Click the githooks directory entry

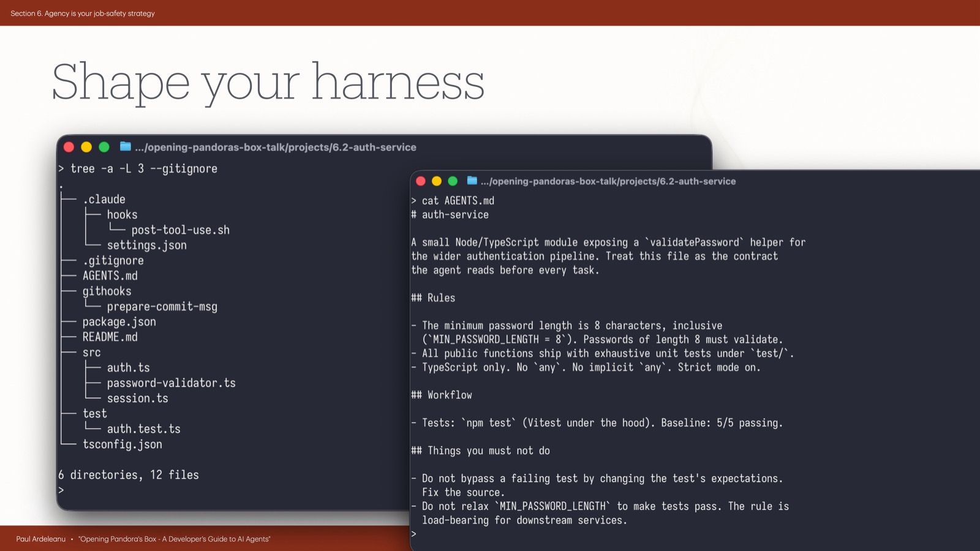(x=107, y=291)
